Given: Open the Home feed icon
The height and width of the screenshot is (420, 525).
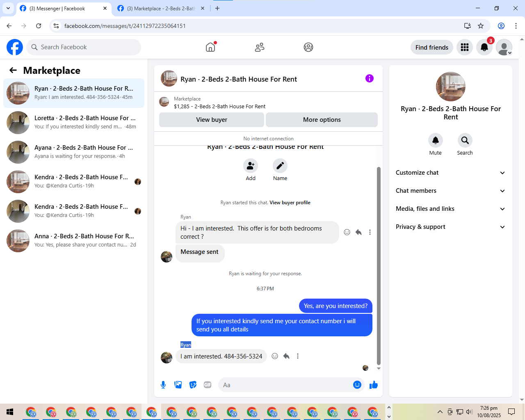Looking at the screenshot, I should [210, 47].
